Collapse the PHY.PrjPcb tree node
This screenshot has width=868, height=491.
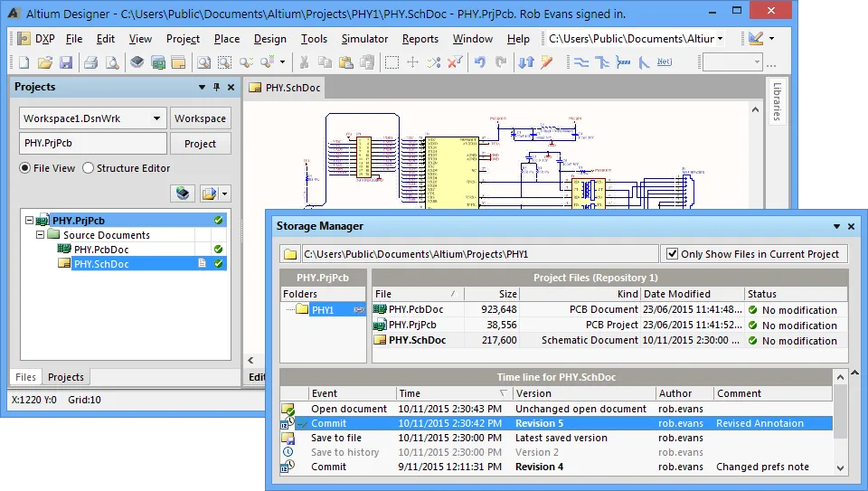(x=29, y=221)
